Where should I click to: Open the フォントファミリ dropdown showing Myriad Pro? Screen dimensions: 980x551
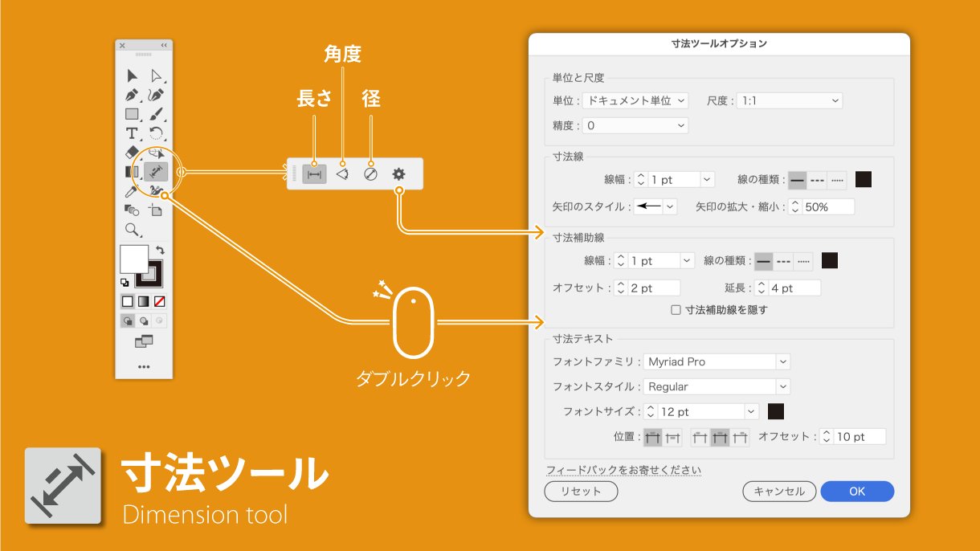[715, 361]
